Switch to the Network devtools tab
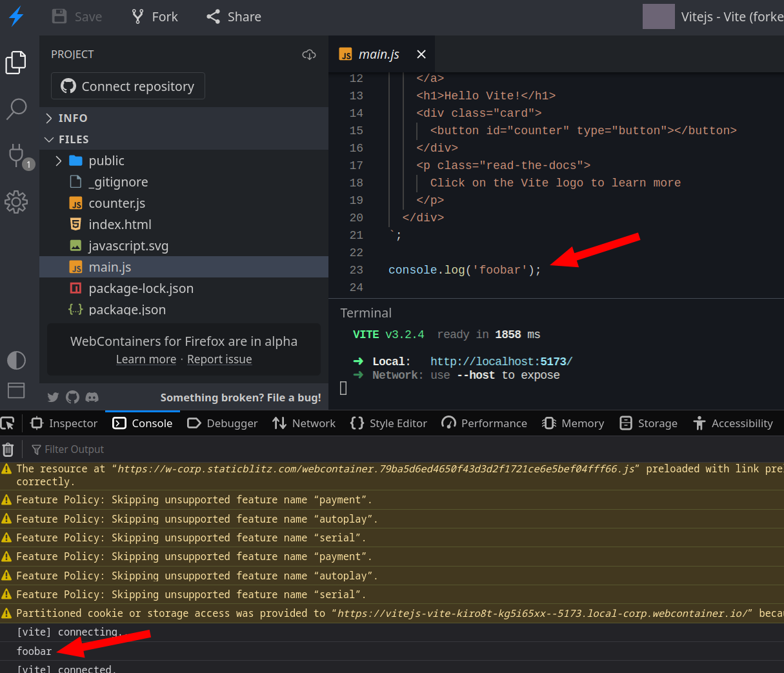 [x=304, y=423]
